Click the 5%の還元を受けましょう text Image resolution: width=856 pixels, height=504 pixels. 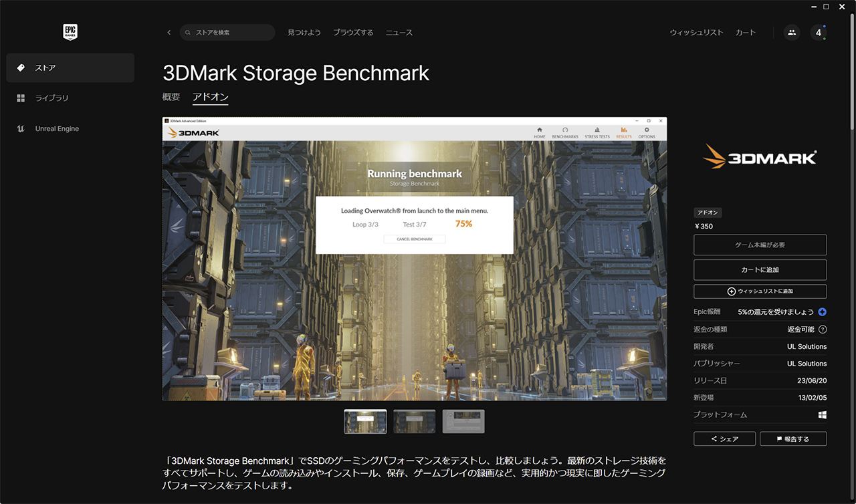click(x=776, y=312)
